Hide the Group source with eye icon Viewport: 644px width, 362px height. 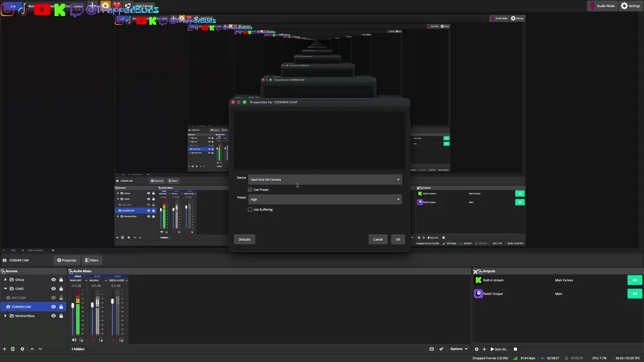click(53, 280)
